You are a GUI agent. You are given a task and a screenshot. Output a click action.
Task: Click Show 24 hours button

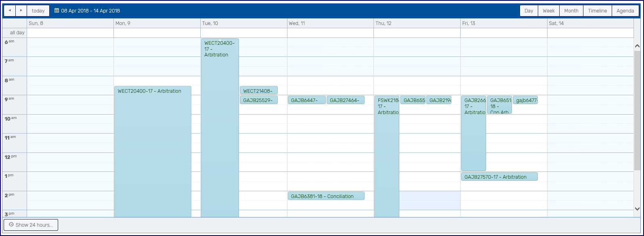31,225
